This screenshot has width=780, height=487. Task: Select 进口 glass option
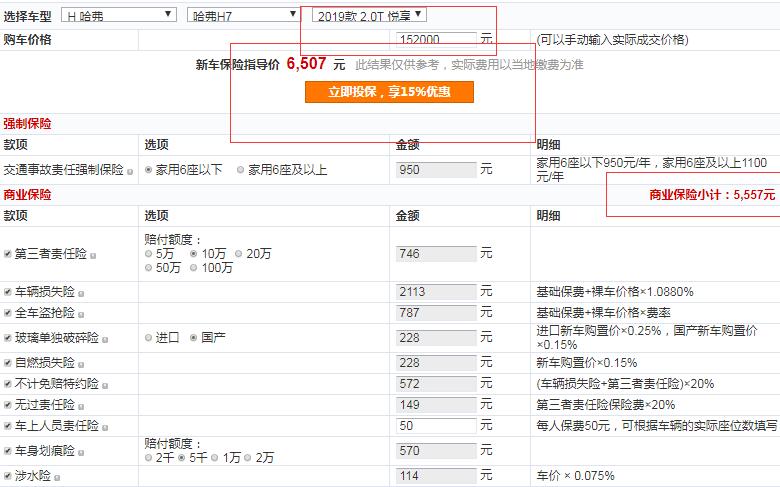148,338
